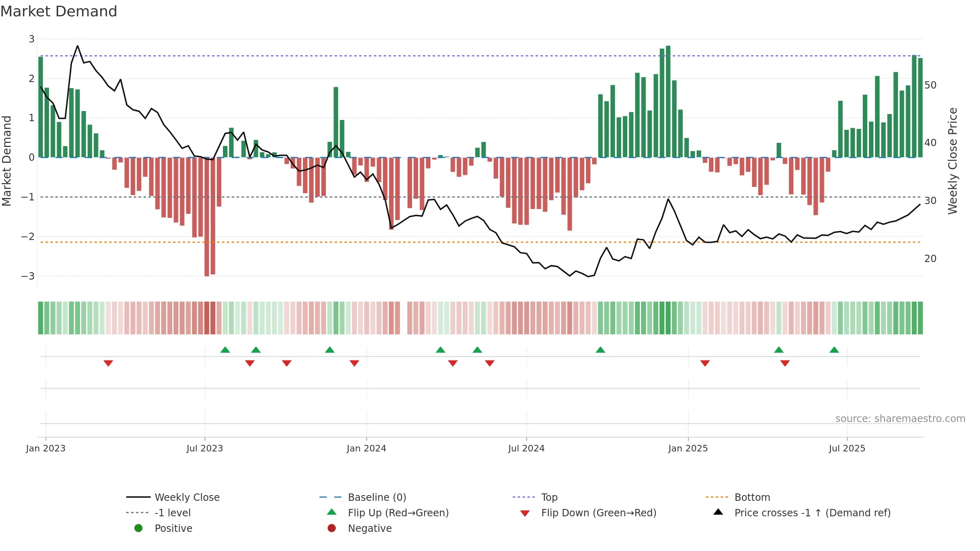Image resolution: width=980 pixels, height=551 pixels.
Task: Click the Negative legend label
Action: point(370,528)
